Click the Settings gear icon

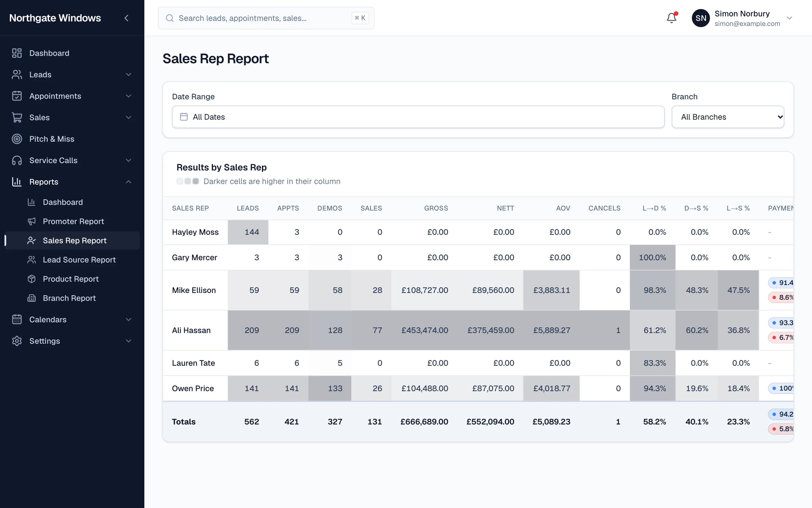click(x=17, y=341)
